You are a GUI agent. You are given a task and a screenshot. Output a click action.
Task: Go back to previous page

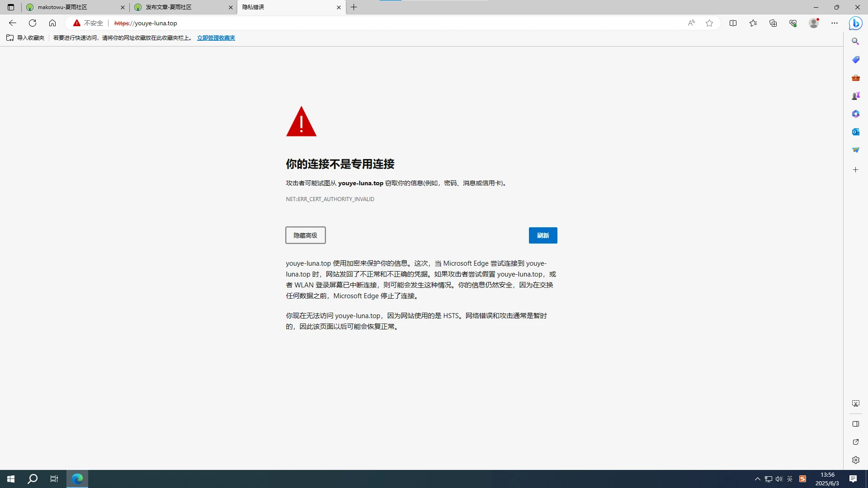13,23
